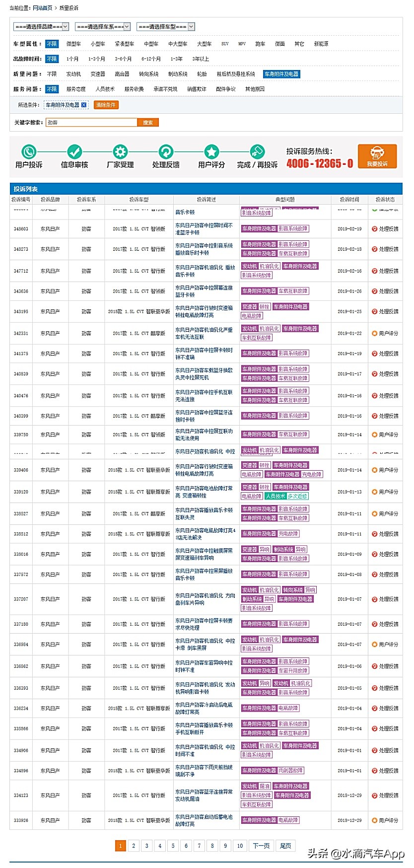The width and height of the screenshot is (414, 868).
Task: Click 用户评分 star icon for complaint 342331
Action: [x=375, y=333]
